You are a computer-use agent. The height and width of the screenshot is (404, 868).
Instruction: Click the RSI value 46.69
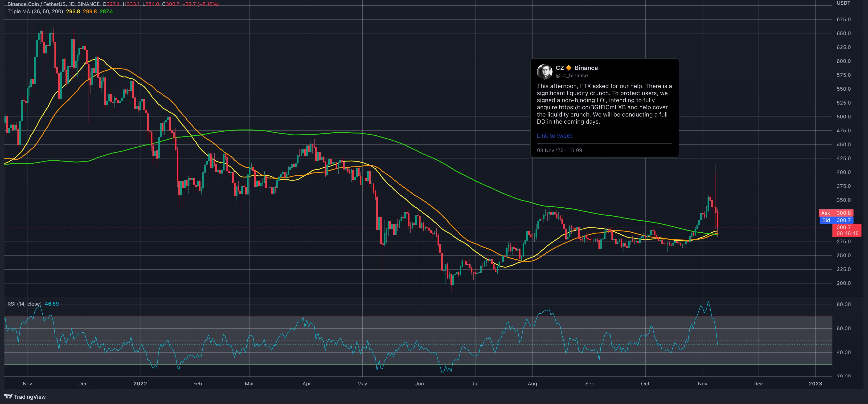(x=52, y=304)
